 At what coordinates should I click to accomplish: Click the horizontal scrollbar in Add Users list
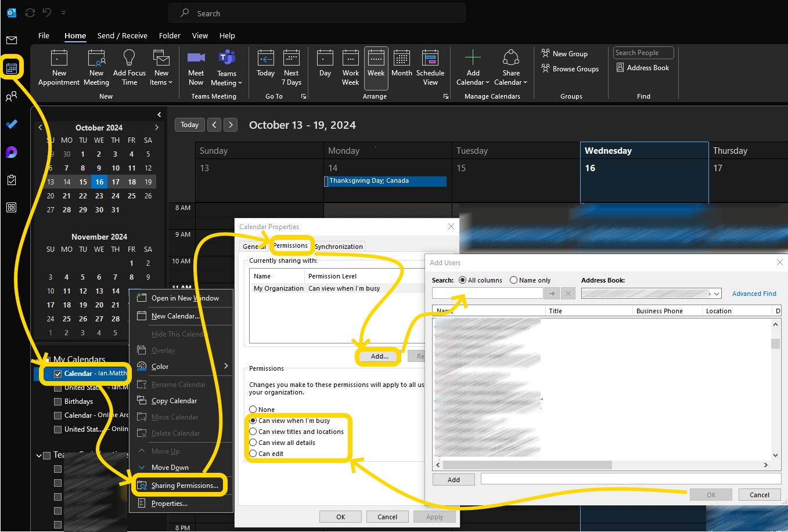pyautogui.click(x=527, y=465)
